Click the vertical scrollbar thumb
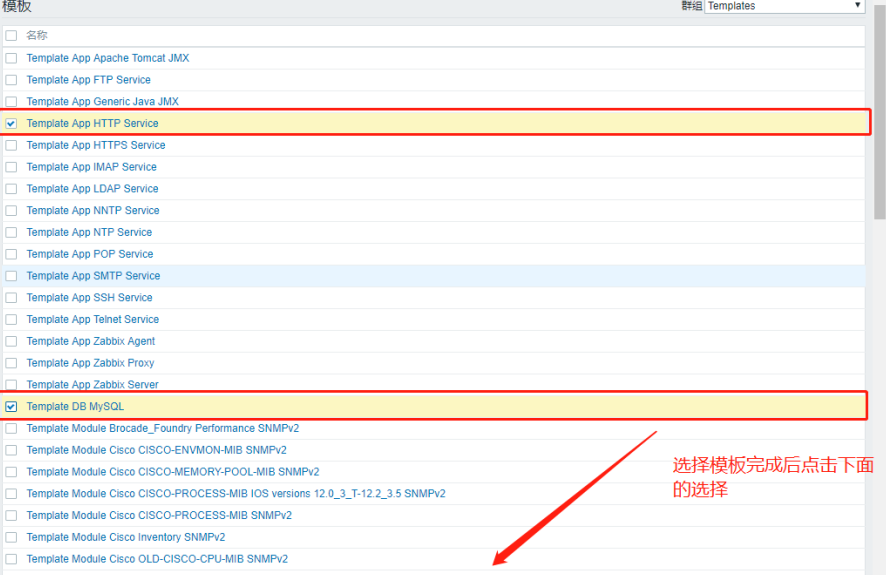This screenshot has width=886, height=575. [x=880, y=113]
